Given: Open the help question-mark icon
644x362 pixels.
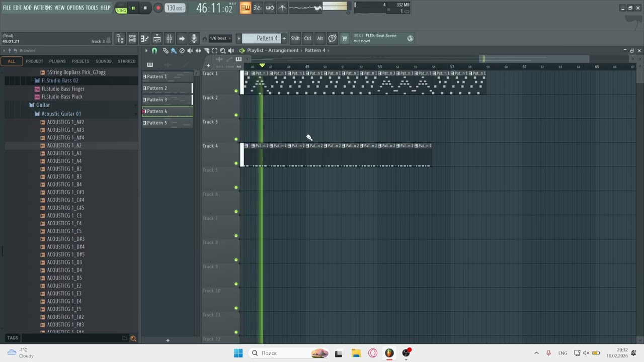Looking at the screenshot, I should pyautogui.click(x=332, y=38).
